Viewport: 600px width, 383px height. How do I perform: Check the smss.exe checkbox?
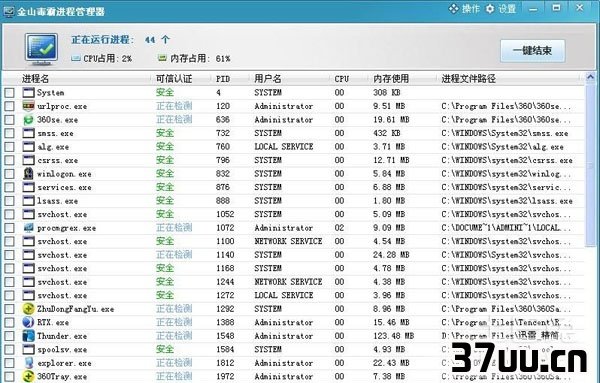click(10, 133)
